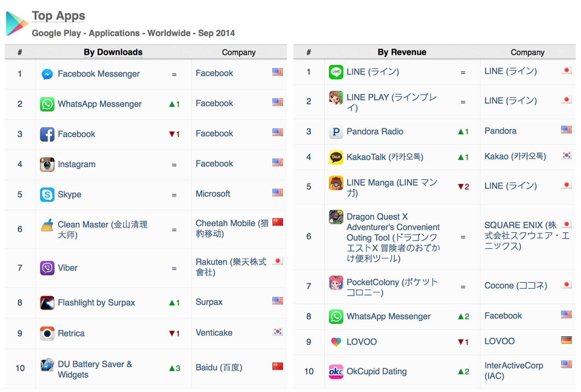Open the Venticake company link
The height and width of the screenshot is (392, 581).
(x=214, y=333)
